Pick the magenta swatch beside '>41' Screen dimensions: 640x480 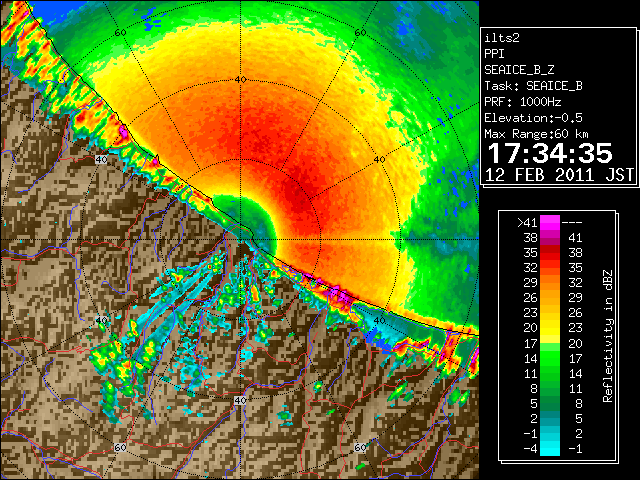pos(550,223)
